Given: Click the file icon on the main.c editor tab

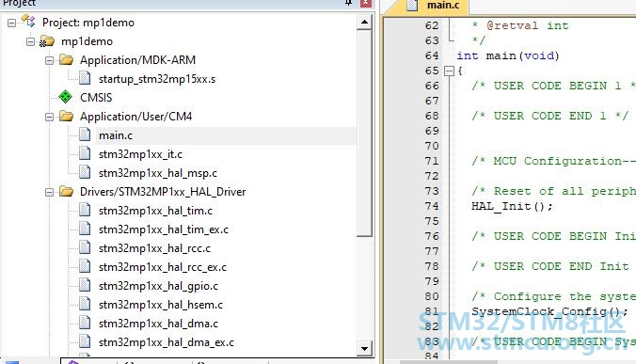Looking at the screenshot, I should 412,5.
